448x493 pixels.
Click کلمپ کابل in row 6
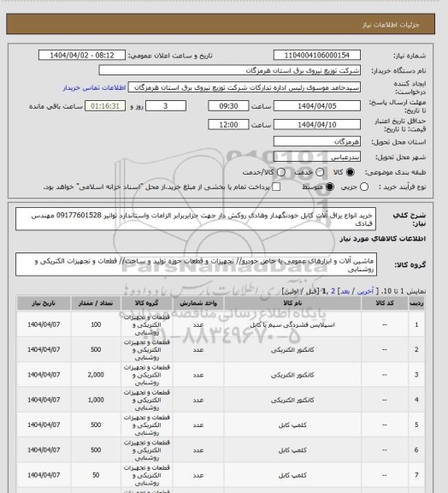[x=292, y=450]
